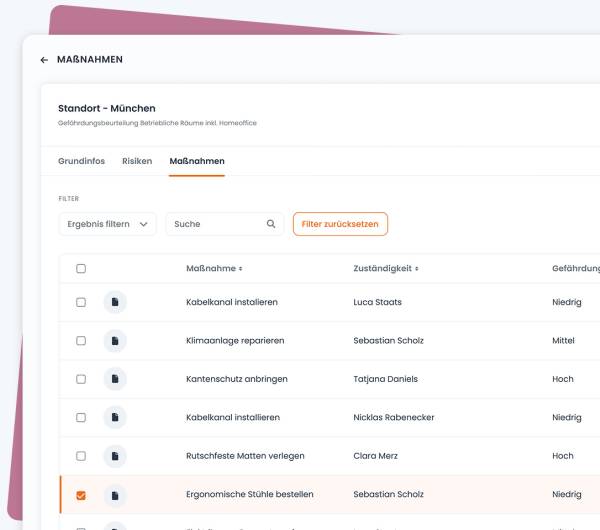Screen dimensions: 600x530
Task: Click Niedrig value in Ergonomische Stühle row
Action: tap(567, 494)
